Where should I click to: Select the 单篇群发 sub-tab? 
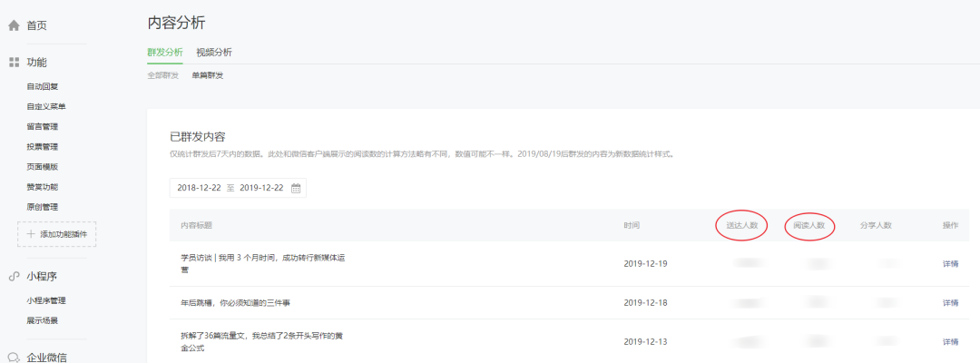click(208, 75)
